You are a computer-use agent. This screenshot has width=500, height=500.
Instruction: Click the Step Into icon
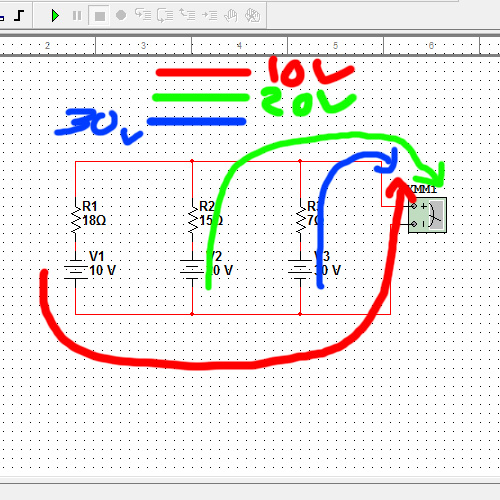pos(143,15)
